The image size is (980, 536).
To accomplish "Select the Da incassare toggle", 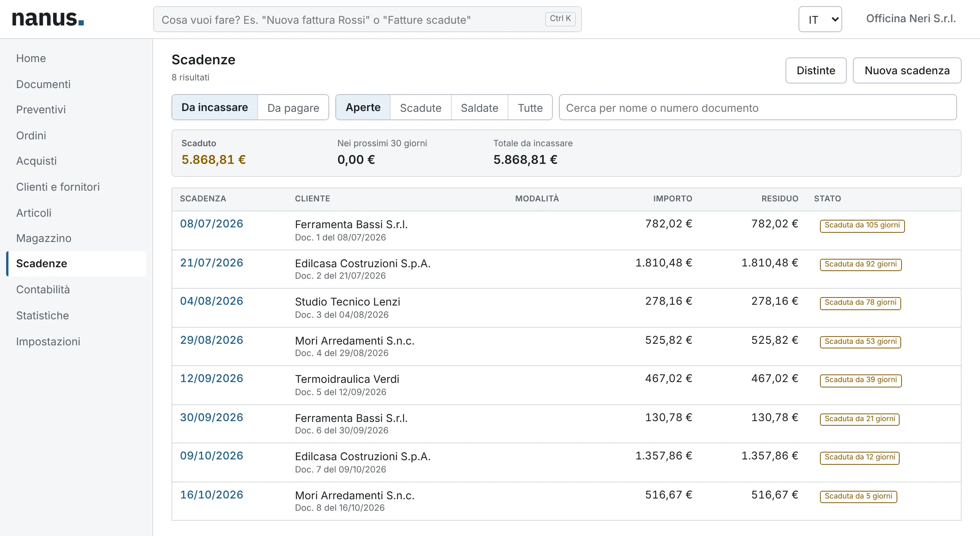I will (x=215, y=107).
